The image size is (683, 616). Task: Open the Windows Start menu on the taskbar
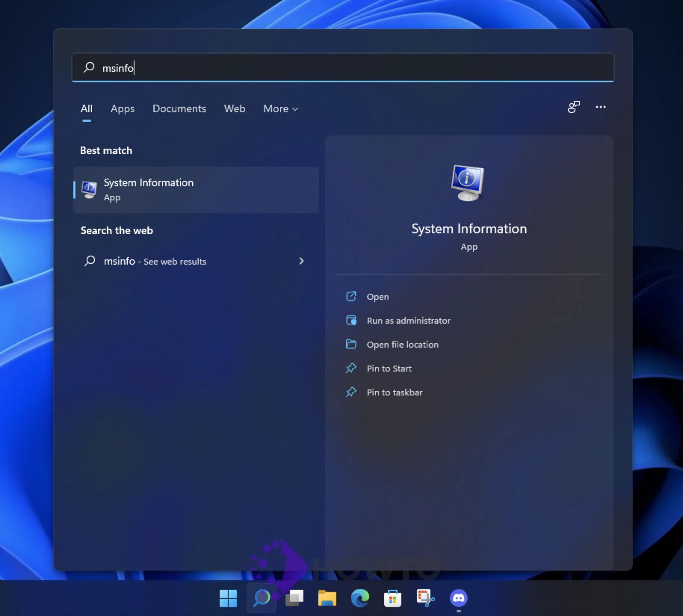coord(228,598)
